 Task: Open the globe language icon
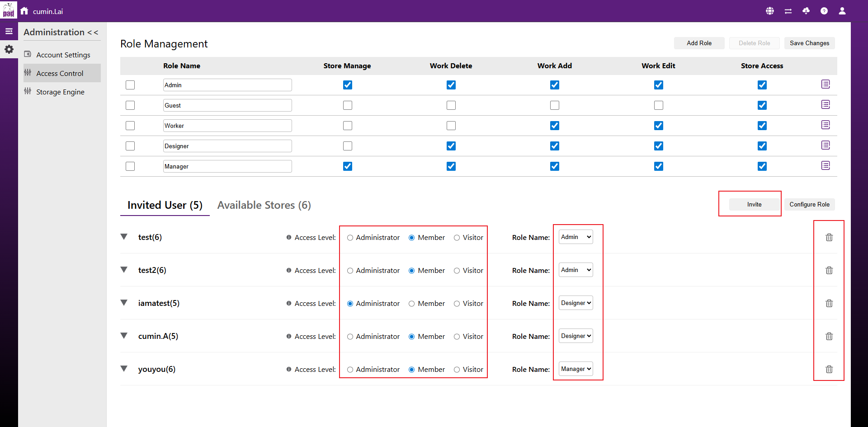click(x=770, y=11)
